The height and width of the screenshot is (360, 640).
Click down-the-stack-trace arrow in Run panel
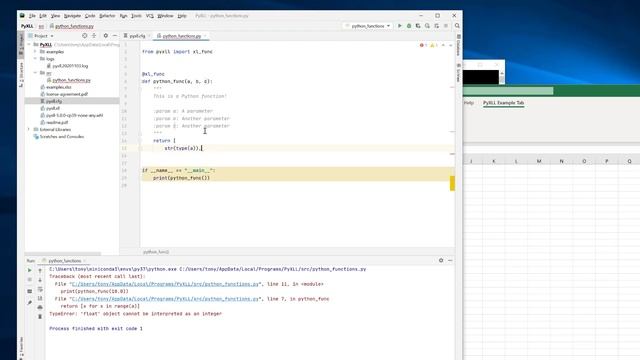40,280
